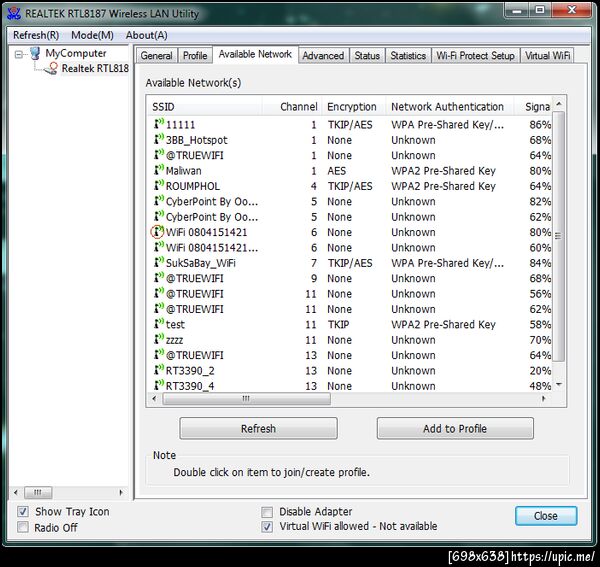Viewport: 600px width, 567px height.
Task: Select the RT3390_4 network
Action: coord(351,386)
